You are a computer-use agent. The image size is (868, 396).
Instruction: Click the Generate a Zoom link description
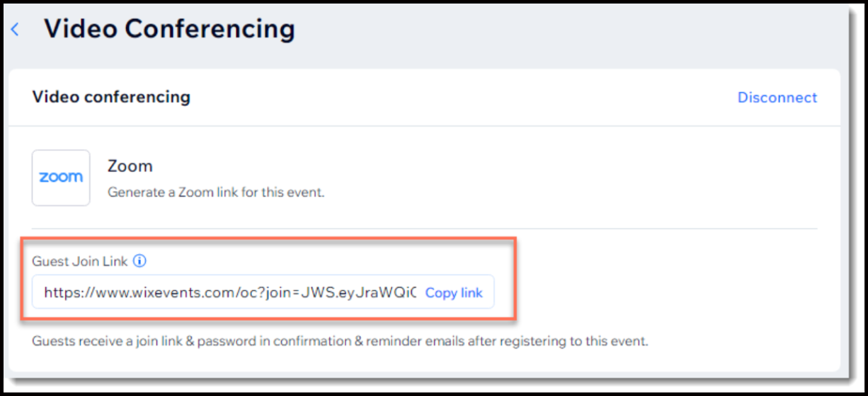click(x=216, y=192)
